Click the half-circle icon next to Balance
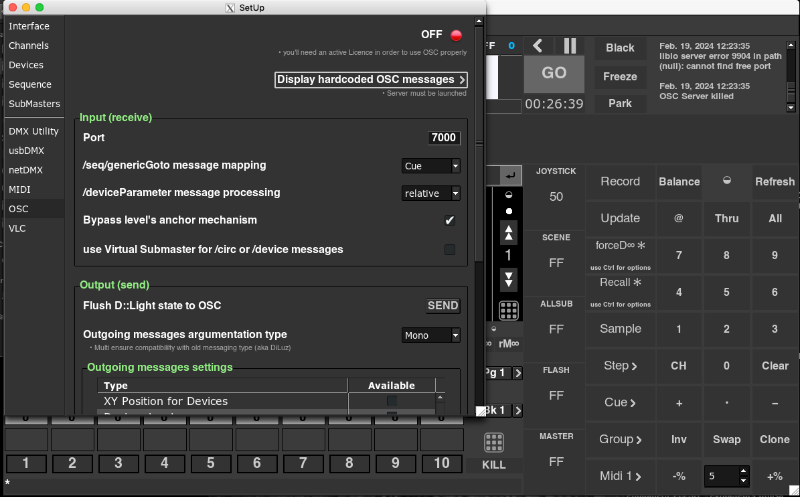 tap(726, 181)
